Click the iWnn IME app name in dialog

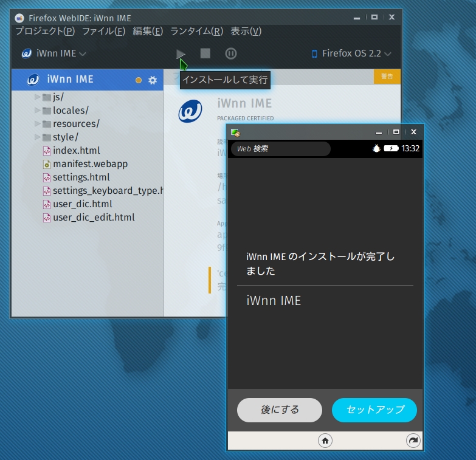tap(274, 301)
